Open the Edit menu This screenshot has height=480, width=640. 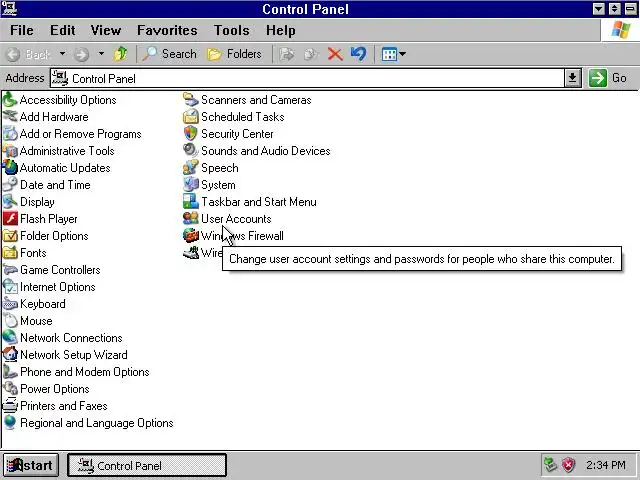point(62,30)
